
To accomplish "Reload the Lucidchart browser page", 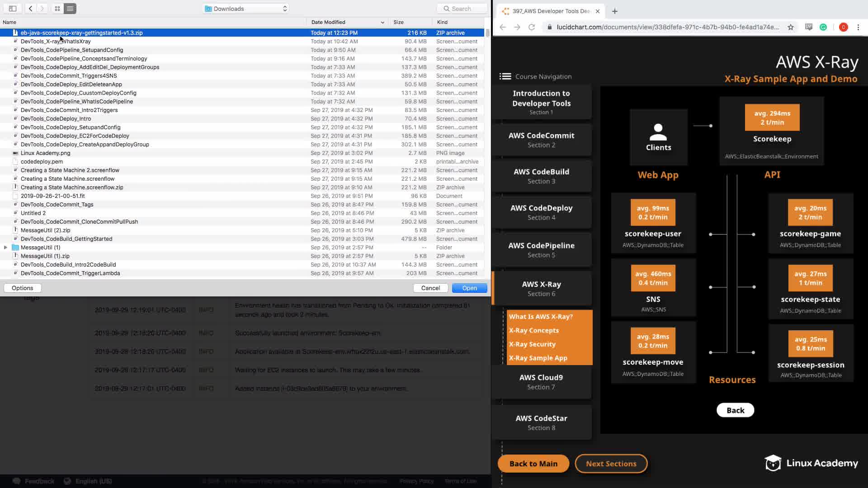I will 532,27.
